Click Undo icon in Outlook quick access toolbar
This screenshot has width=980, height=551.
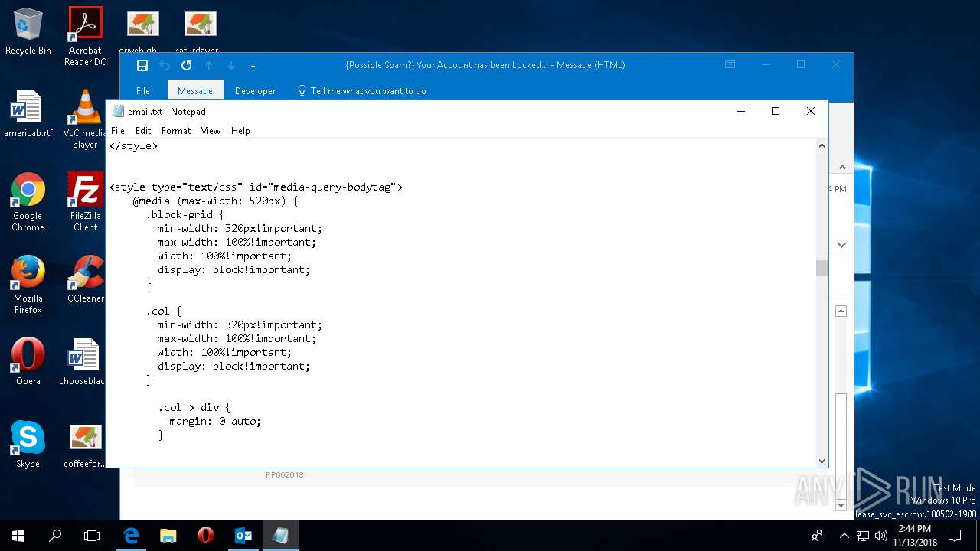(165, 66)
